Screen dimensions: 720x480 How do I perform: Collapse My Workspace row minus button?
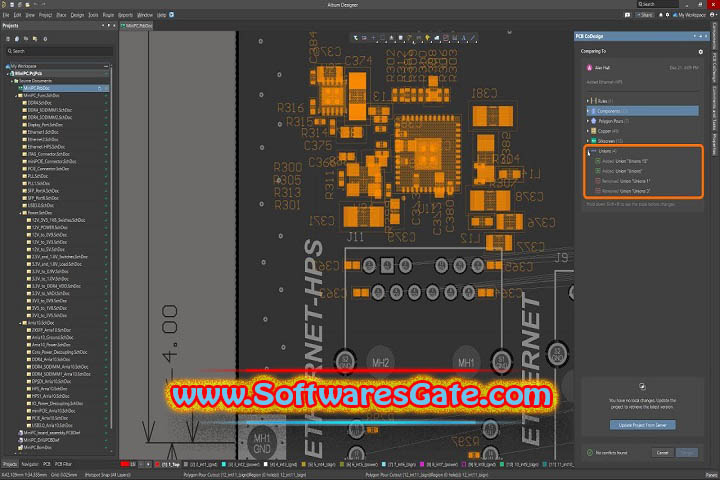click(x=106, y=66)
